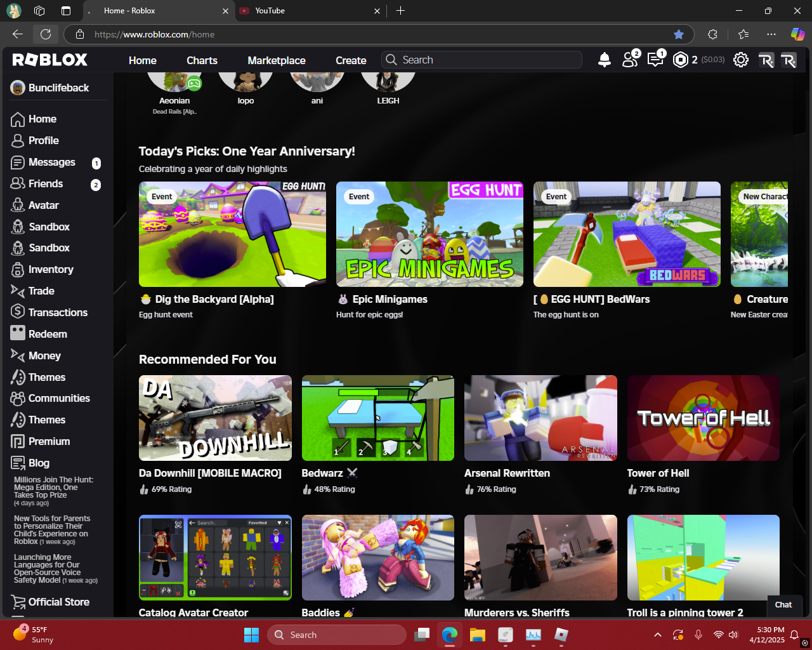Click the Bedwarz game title
Viewport: 812px width, 650px height.
coord(330,473)
